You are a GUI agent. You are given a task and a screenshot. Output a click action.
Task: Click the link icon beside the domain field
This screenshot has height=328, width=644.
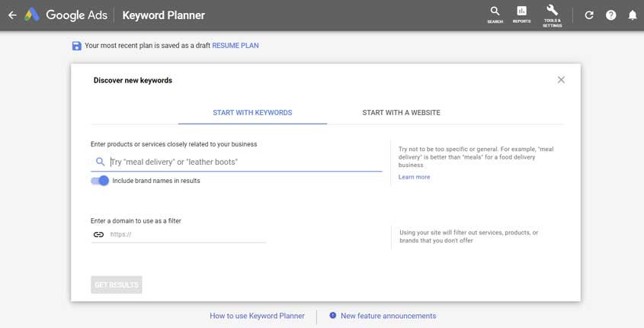(x=98, y=234)
